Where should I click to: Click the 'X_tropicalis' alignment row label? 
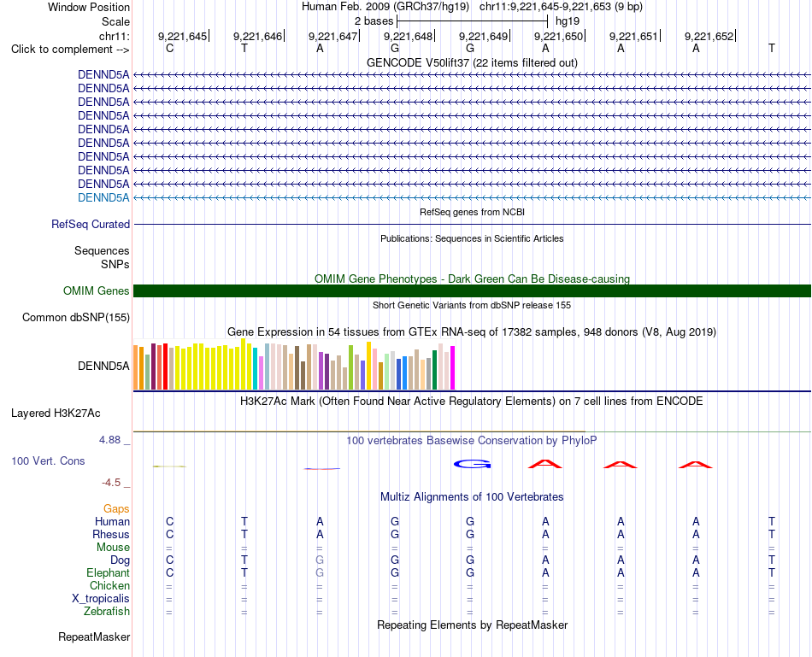[x=101, y=599]
